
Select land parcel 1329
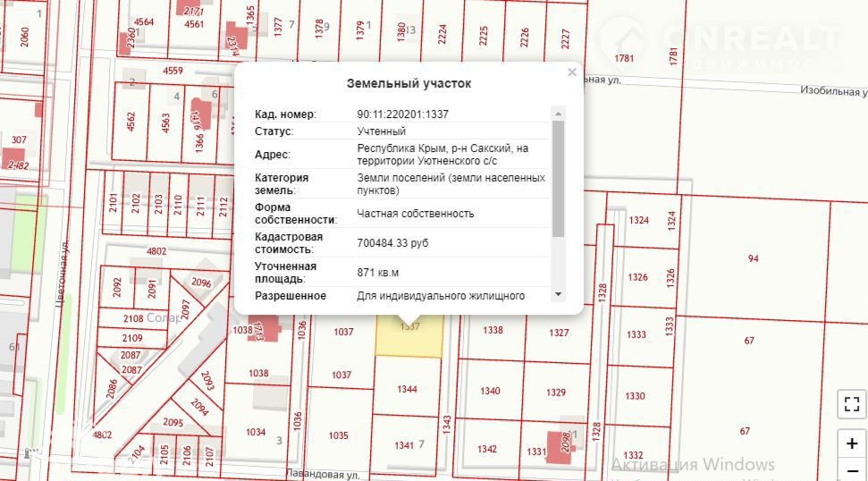(x=556, y=392)
